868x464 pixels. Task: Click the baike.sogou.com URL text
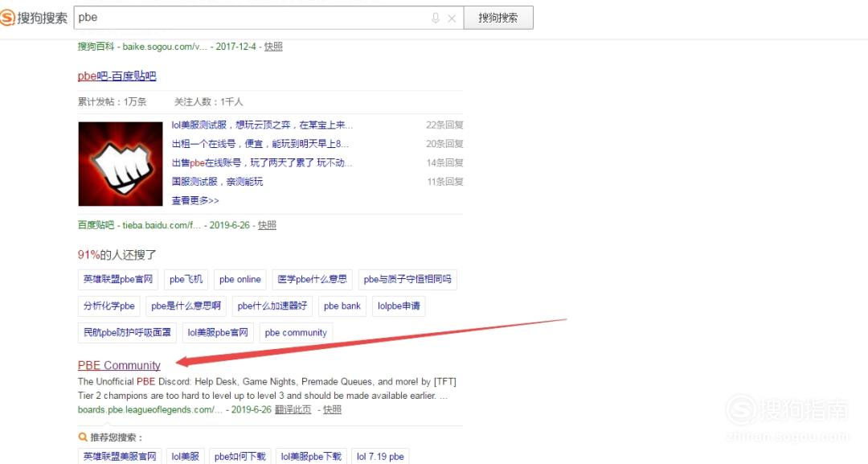pos(165,47)
